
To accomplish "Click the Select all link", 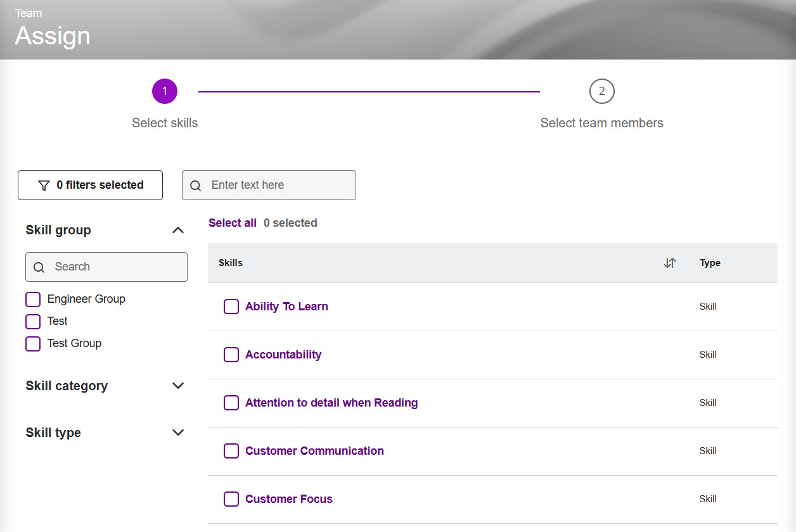I will pyautogui.click(x=232, y=222).
